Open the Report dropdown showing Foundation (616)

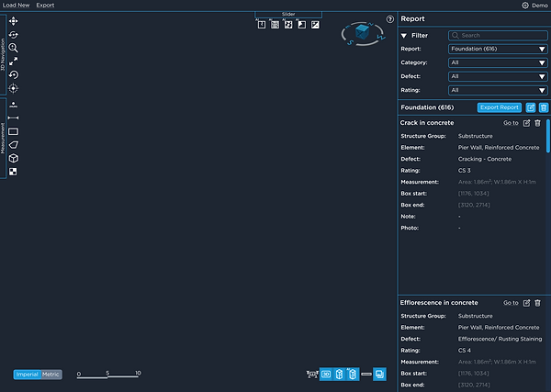tap(498, 49)
